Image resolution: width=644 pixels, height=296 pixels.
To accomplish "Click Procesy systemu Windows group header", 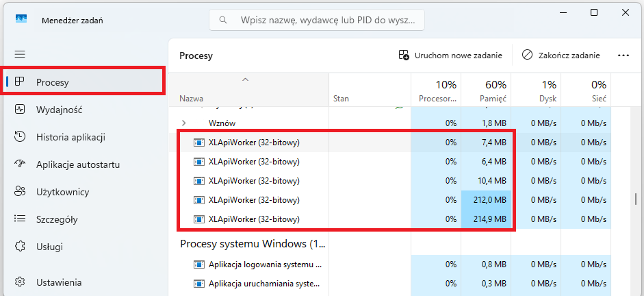I will [253, 244].
